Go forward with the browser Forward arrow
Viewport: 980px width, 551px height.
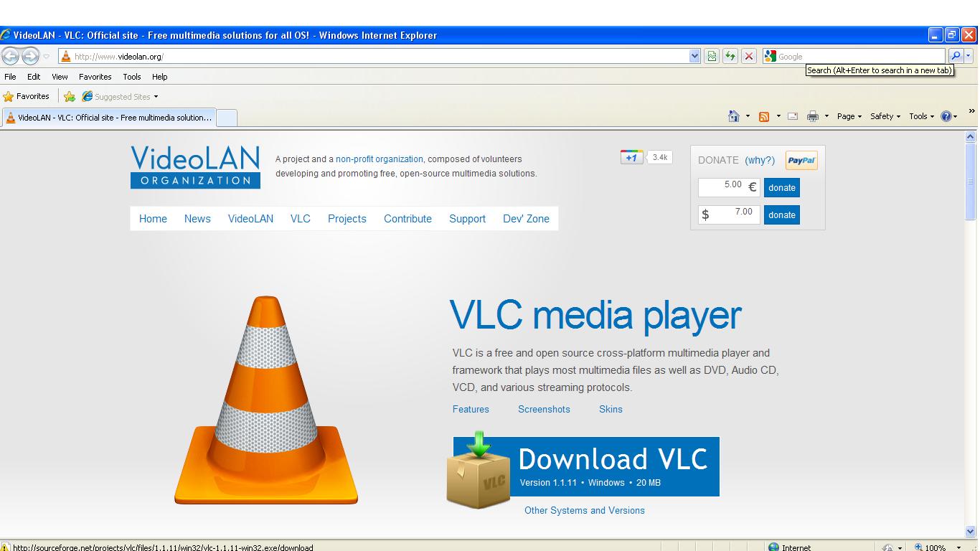30,56
